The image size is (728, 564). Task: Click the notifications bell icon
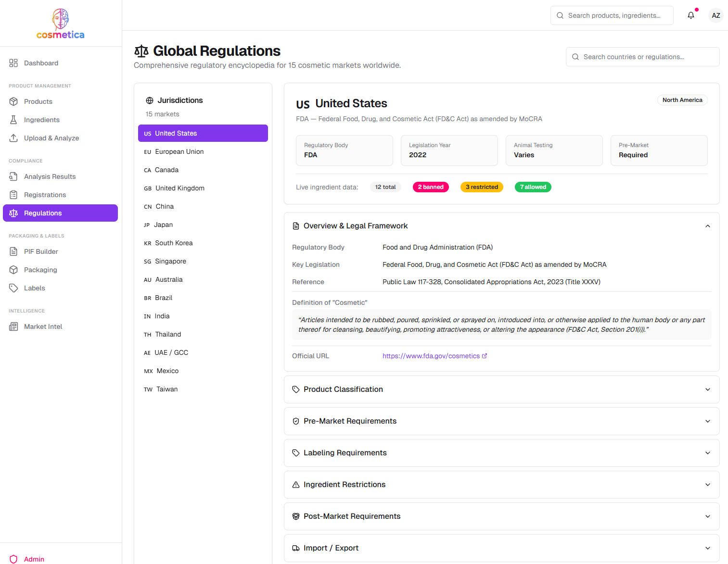point(691,15)
